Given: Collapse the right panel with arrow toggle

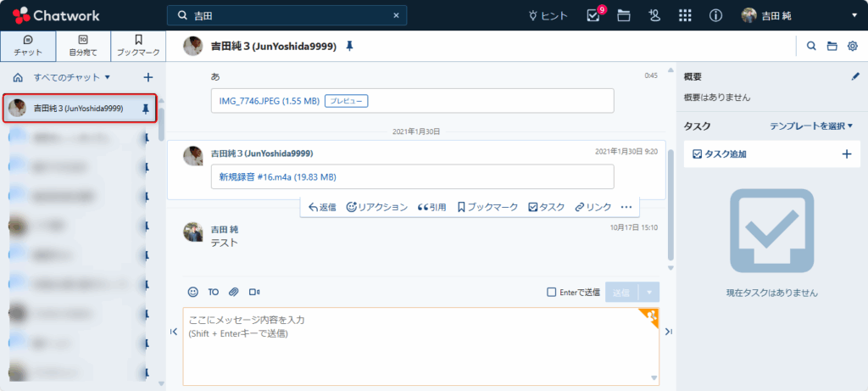Looking at the screenshot, I should 668,332.
